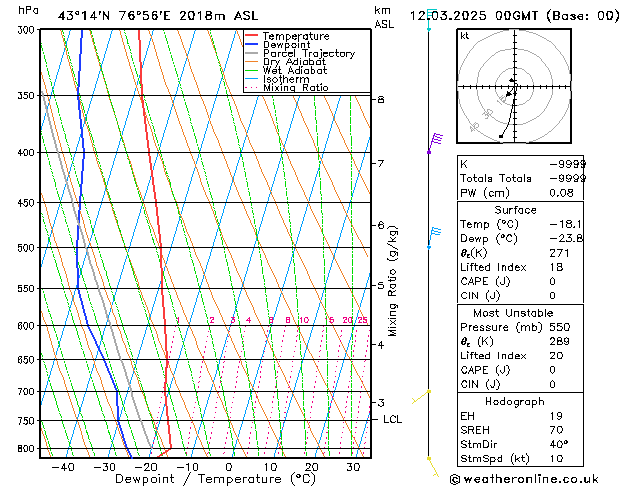Click the 'Most Unstable' section header
This screenshot has width=629, height=486.
(x=513, y=313)
